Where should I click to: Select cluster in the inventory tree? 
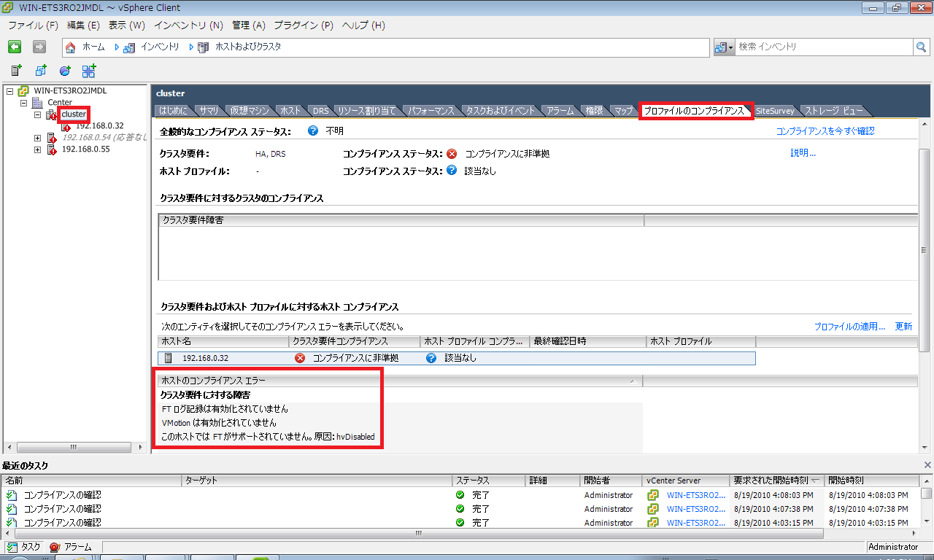(x=74, y=114)
